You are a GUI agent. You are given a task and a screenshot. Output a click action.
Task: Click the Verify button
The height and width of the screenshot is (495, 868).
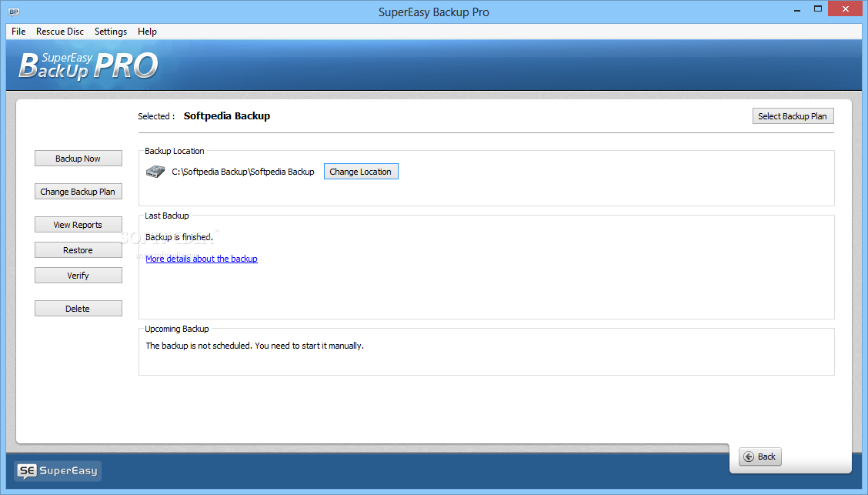[x=78, y=276]
